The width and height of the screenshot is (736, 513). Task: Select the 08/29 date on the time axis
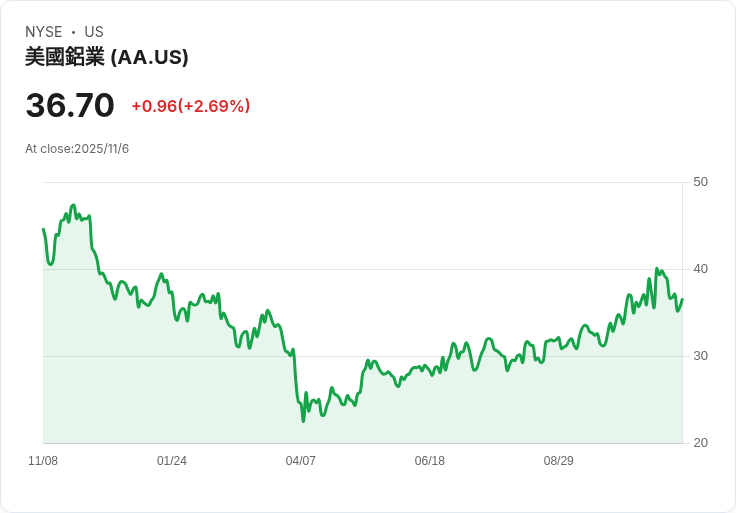559,461
